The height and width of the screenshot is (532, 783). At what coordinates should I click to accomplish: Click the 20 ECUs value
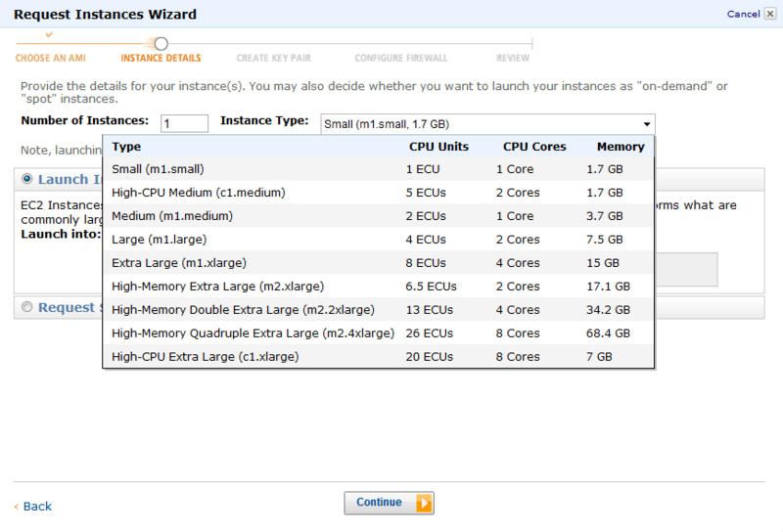click(x=430, y=357)
